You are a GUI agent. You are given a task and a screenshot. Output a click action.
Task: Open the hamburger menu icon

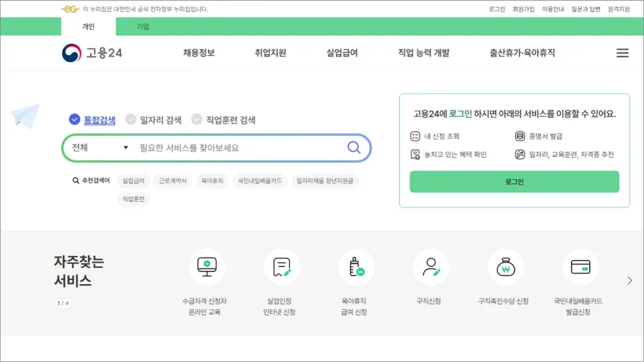pos(622,53)
